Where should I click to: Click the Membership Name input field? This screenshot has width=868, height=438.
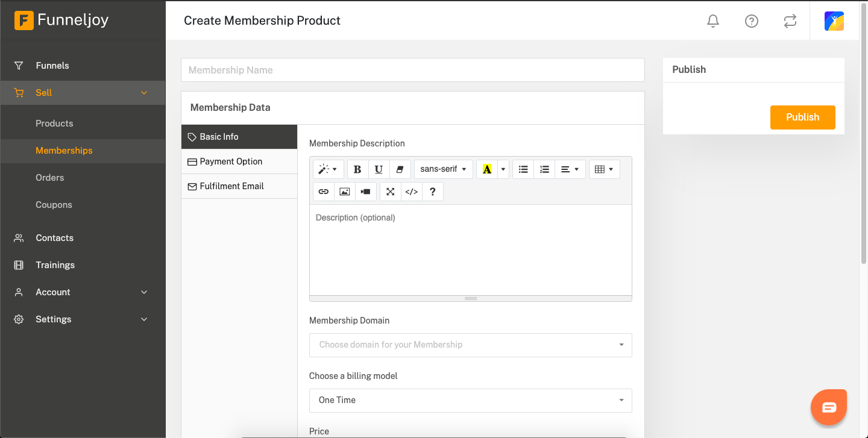tap(413, 70)
